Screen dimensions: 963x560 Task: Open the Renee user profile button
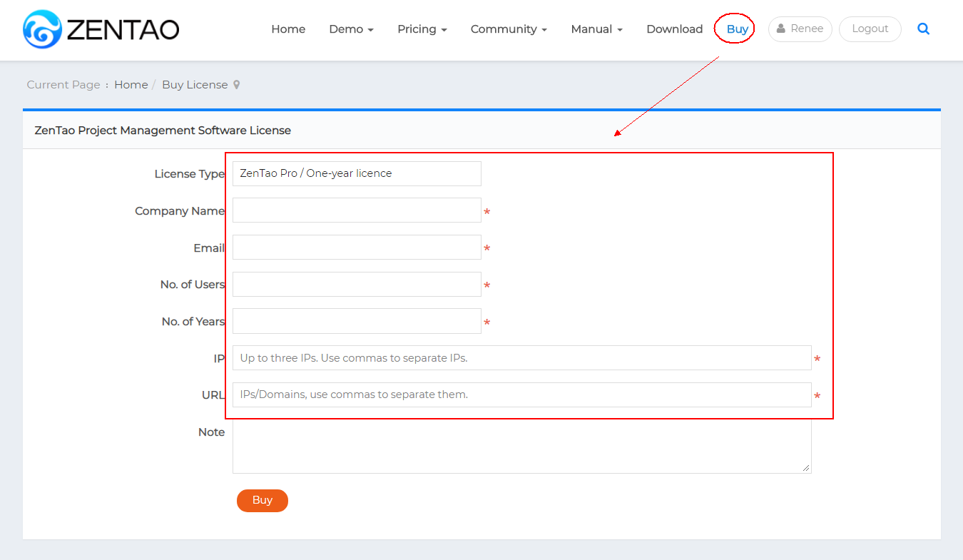[800, 29]
